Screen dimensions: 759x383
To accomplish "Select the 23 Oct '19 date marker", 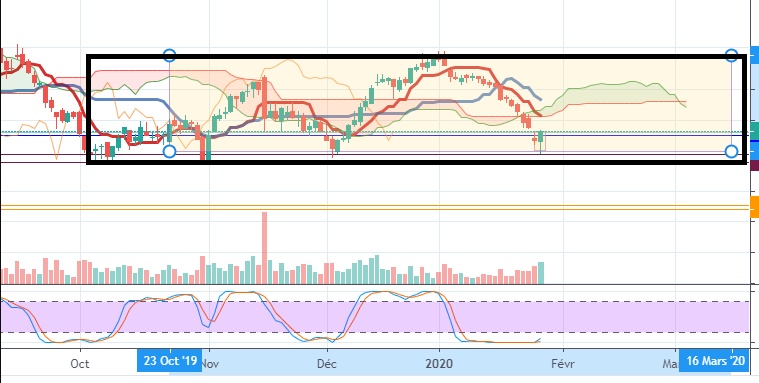I will click(169, 361).
